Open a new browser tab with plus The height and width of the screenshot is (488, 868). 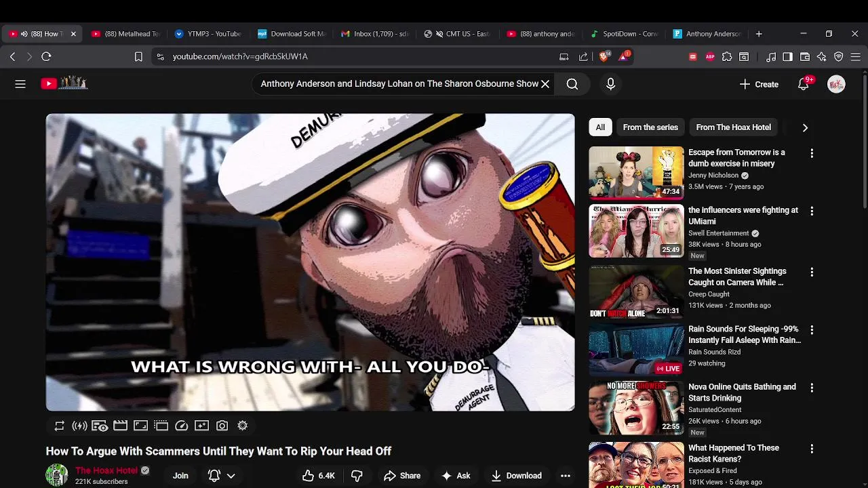(759, 34)
